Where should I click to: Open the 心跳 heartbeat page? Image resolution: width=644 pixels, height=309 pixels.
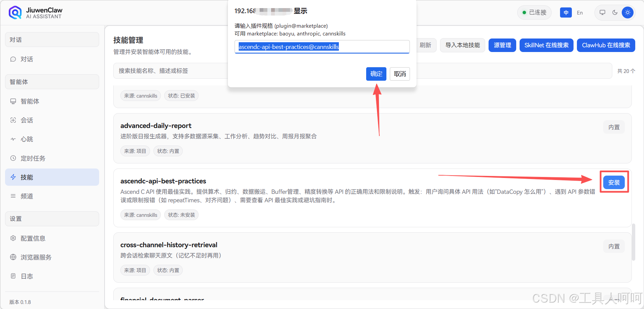pyautogui.click(x=52, y=139)
